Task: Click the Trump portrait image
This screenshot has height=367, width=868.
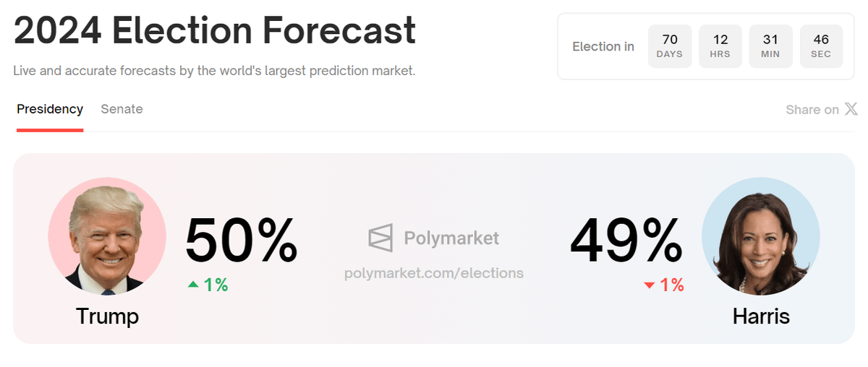Action: click(x=107, y=236)
